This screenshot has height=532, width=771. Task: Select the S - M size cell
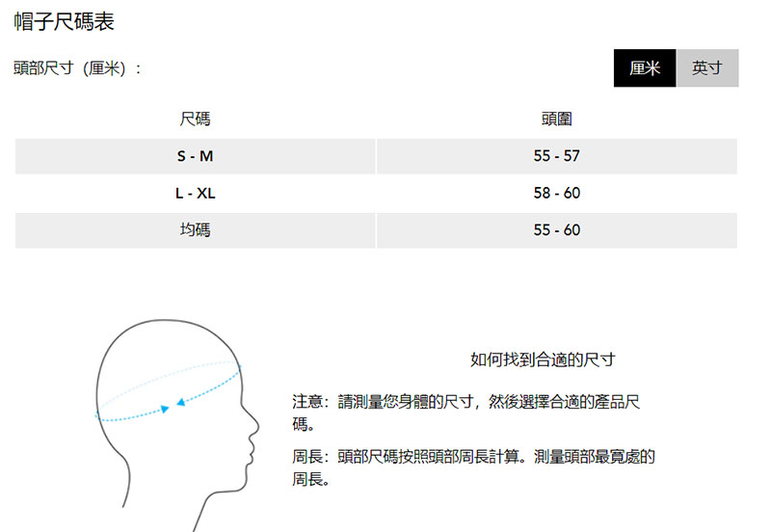click(195, 156)
